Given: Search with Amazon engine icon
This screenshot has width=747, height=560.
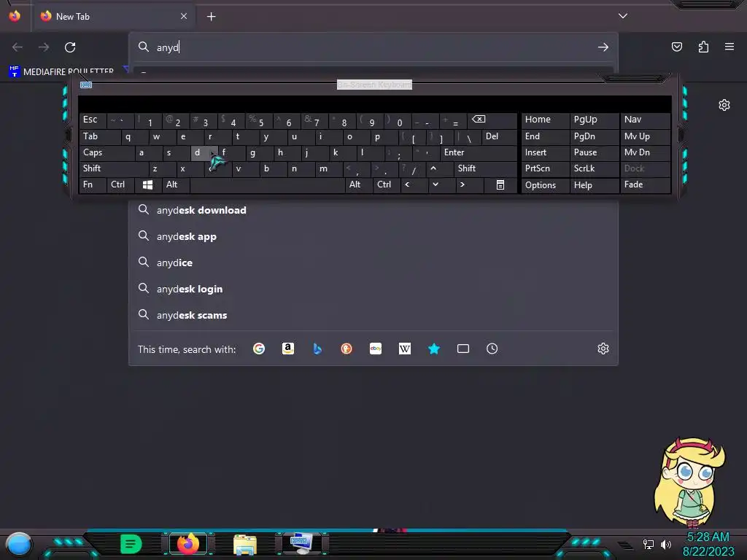Looking at the screenshot, I should (287, 349).
